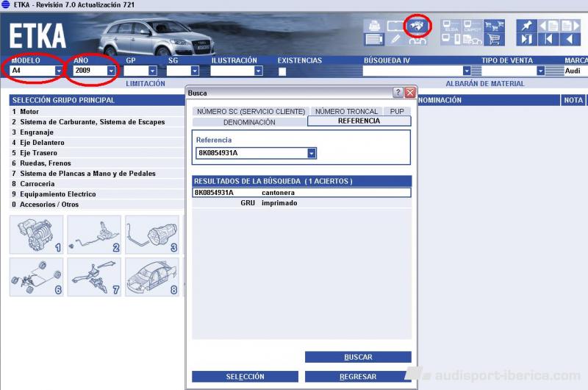The image size is (588, 390).
Task: Click the MARCA field showing Audi
Action: click(576, 71)
